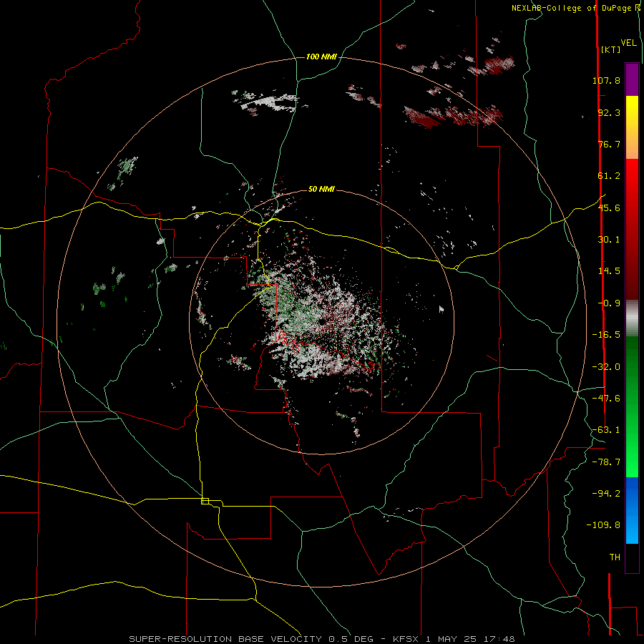Image resolution: width=644 pixels, height=644 pixels.
Task: Click the 30.1 value on the velocity scale
Action: tap(609, 240)
